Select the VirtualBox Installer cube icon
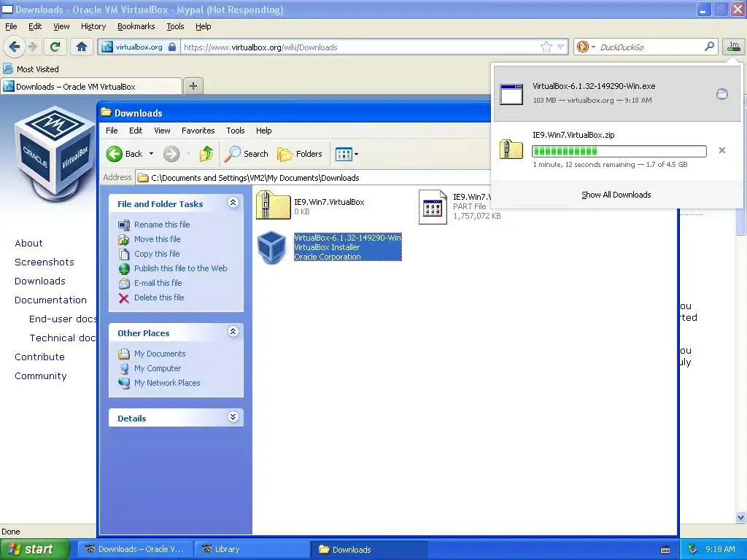This screenshot has width=747, height=560. tap(271, 247)
